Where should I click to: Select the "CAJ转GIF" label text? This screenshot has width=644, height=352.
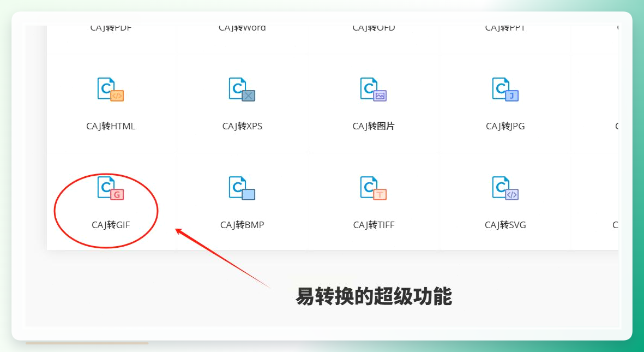(x=111, y=225)
